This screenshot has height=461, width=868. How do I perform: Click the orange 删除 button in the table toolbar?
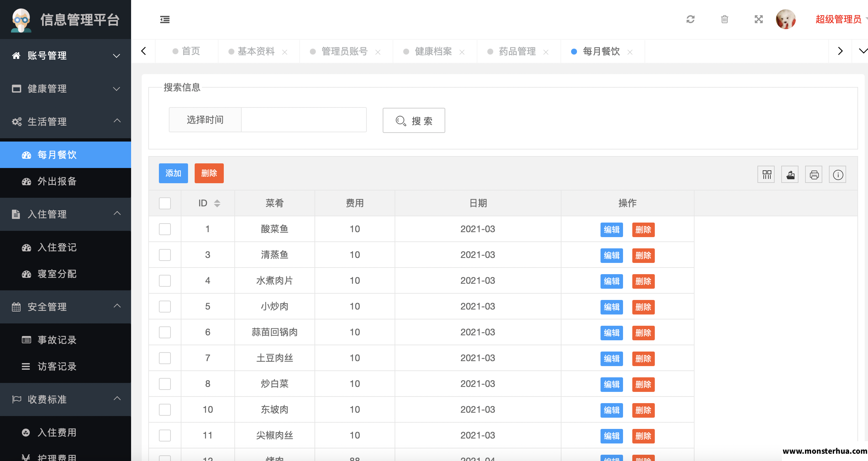(209, 173)
